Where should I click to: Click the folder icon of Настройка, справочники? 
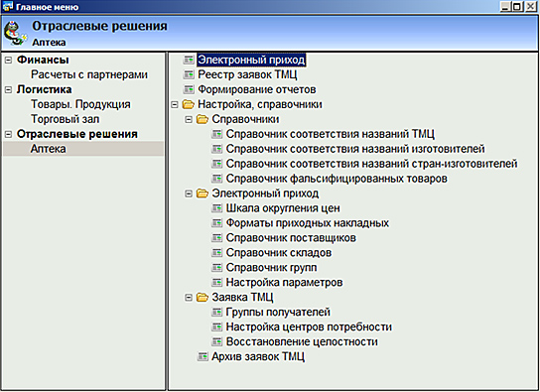coord(189,104)
